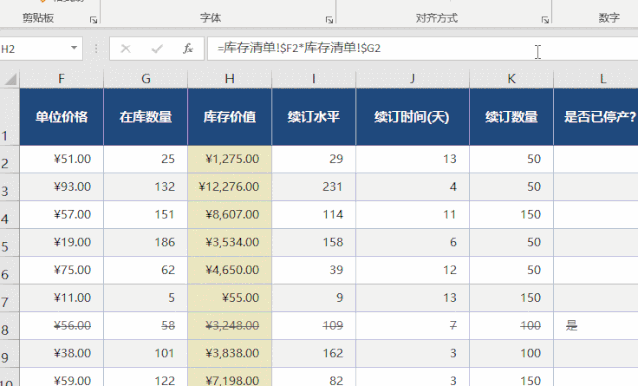Select column F header
638x386 pixels.
61,79
